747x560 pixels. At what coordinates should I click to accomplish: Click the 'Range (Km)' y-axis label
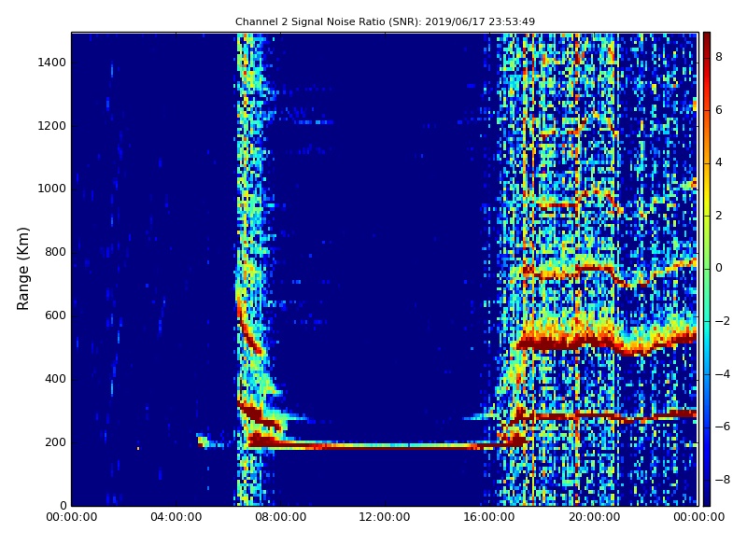coord(22,269)
